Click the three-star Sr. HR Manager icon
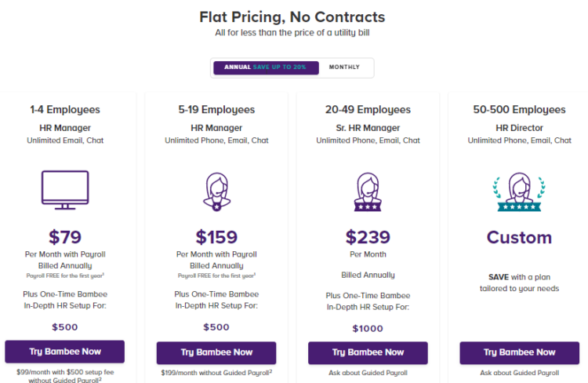Image resolution: width=588 pixels, height=383 pixels. (x=368, y=191)
